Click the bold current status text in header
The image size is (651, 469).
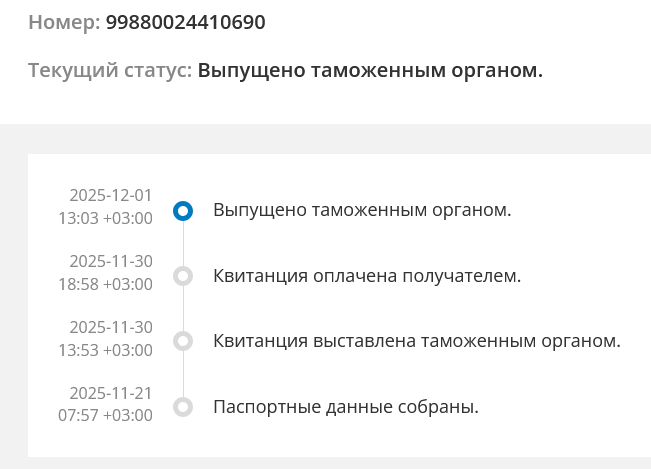(x=370, y=72)
